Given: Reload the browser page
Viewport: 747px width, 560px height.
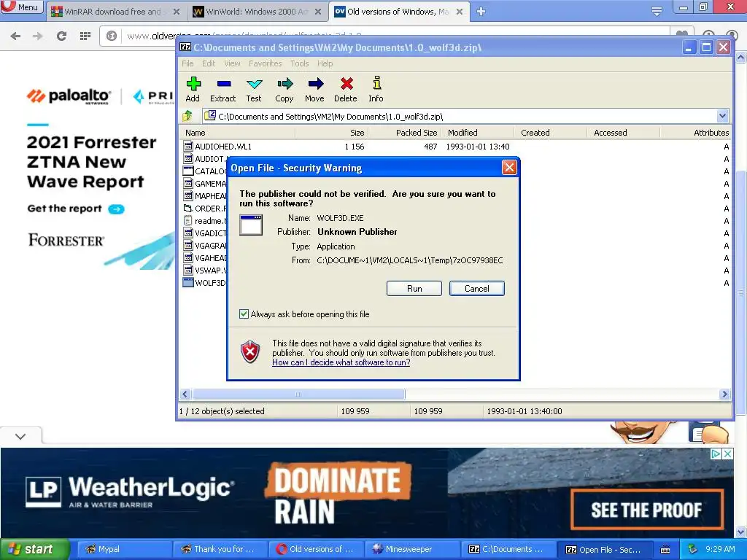Looking at the screenshot, I should click(x=61, y=36).
